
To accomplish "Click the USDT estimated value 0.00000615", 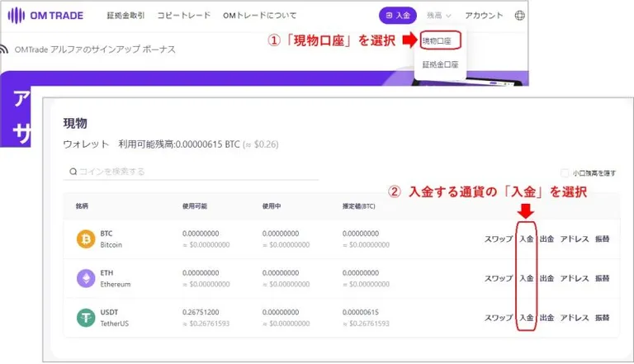I will point(360,312).
